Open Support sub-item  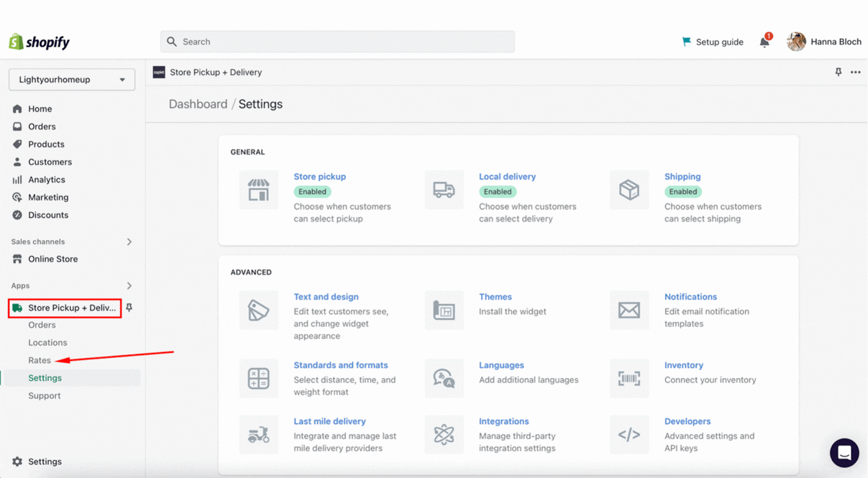44,396
